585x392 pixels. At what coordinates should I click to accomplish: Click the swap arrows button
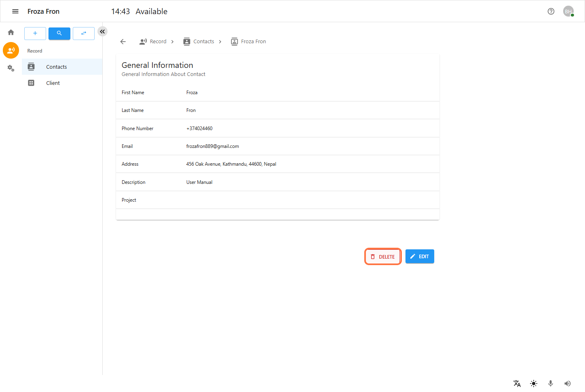click(x=84, y=34)
